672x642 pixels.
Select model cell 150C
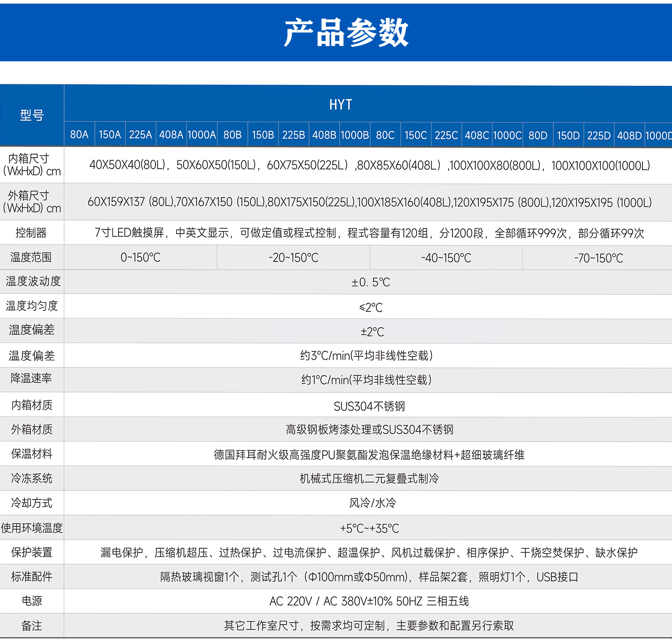416,135
